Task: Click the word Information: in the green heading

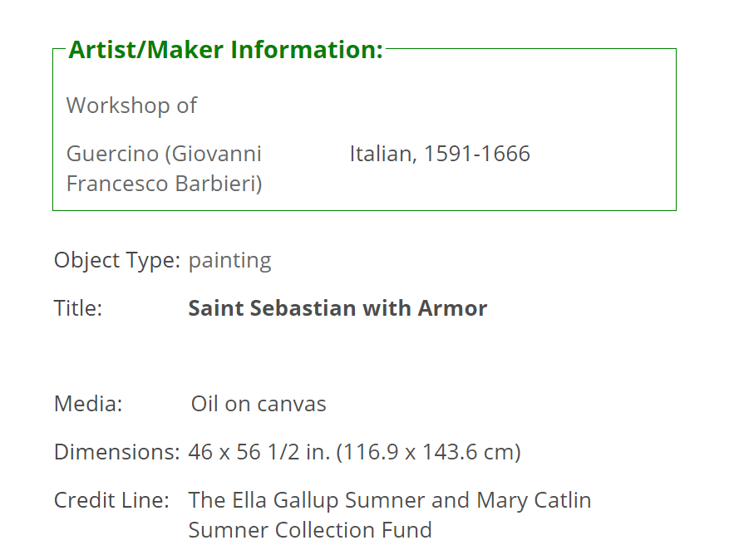Action: pyautogui.click(x=307, y=50)
